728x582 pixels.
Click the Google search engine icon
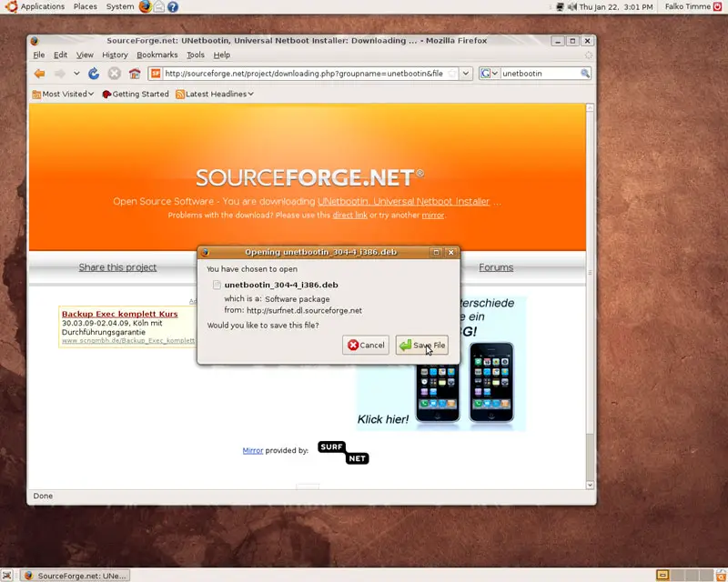(486, 74)
